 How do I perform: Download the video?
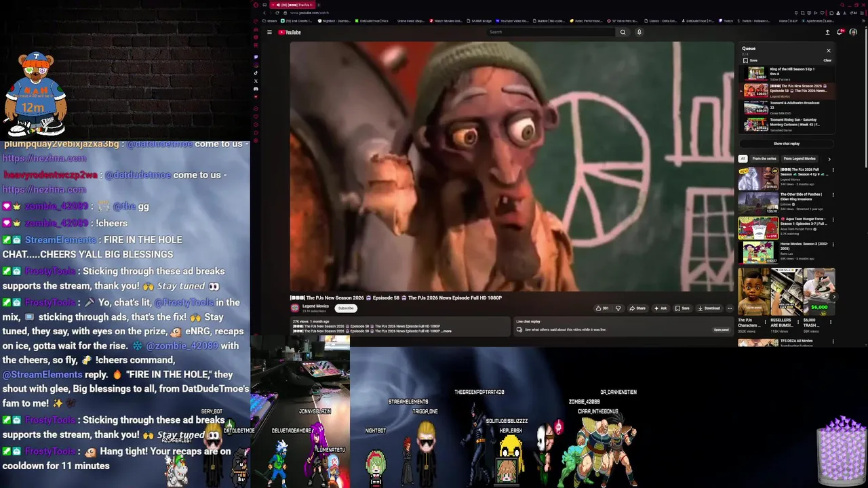(x=709, y=308)
